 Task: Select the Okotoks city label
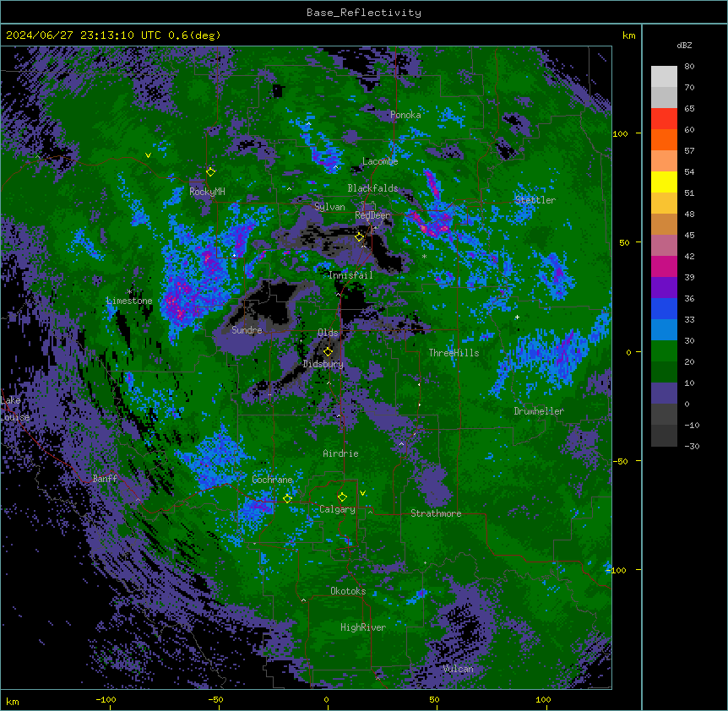tap(348, 591)
